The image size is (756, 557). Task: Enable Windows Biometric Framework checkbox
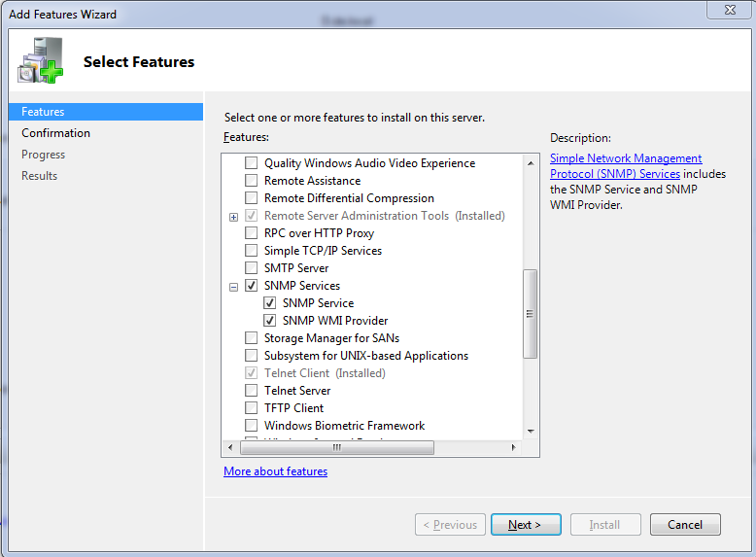coord(252,426)
